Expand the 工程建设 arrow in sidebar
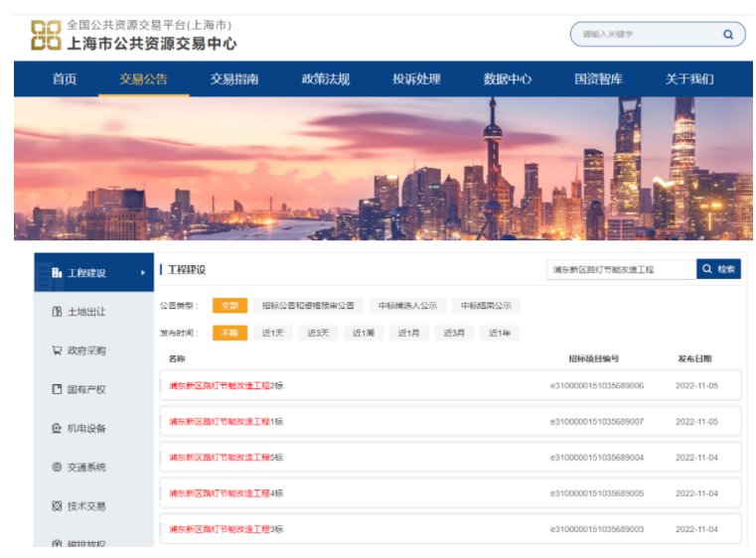756x558 pixels. point(143,273)
